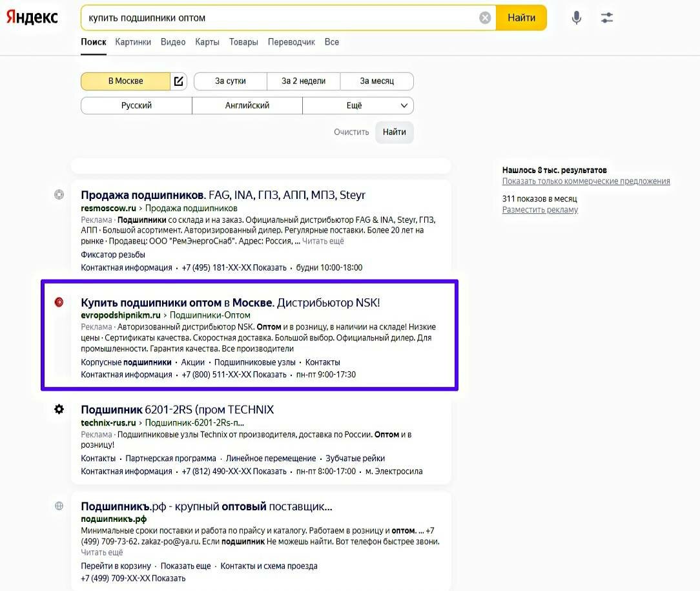Open the 'Разместить рекламу' link
700x591 pixels.
(539, 210)
